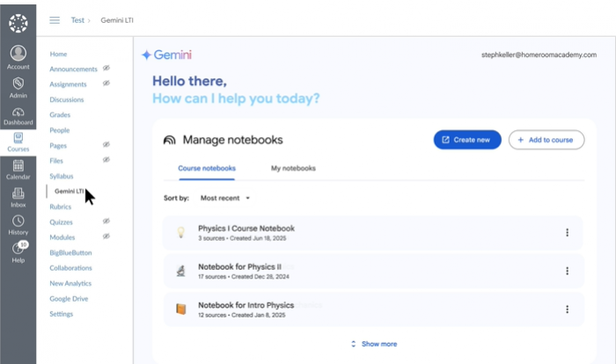Click the lightbulb icon for Physics I notebook
This screenshot has height=364, width=616.
point(180,232)
